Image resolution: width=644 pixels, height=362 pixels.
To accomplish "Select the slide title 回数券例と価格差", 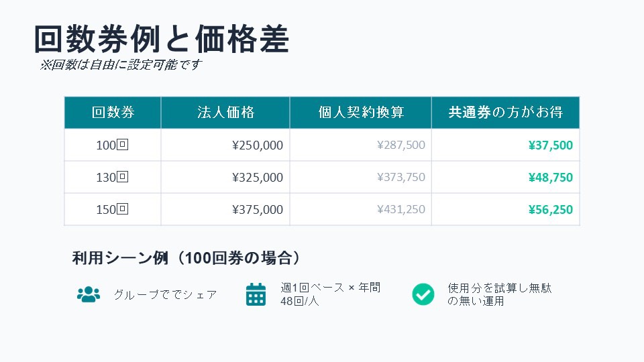I will click(x=161, y=40).
